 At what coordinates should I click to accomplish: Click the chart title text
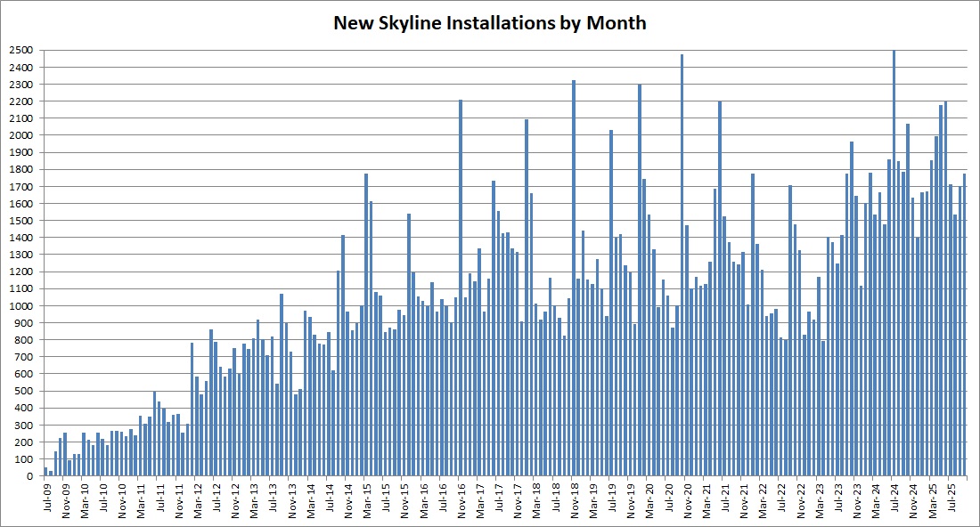pos(489,22)
